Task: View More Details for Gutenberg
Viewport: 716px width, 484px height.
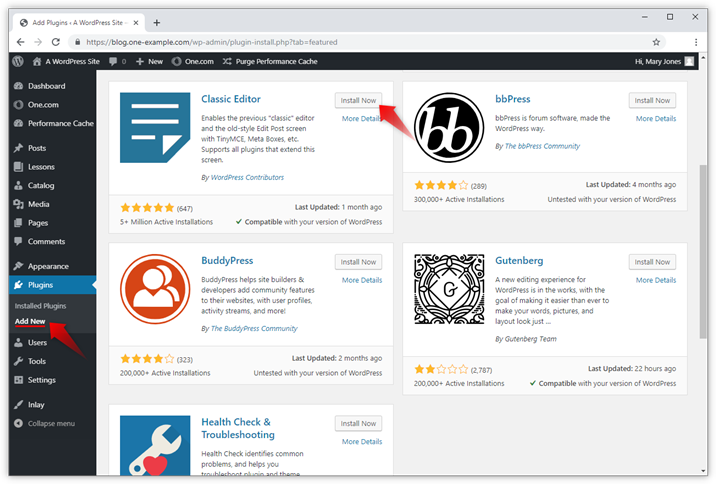Action: pos(656,280)
